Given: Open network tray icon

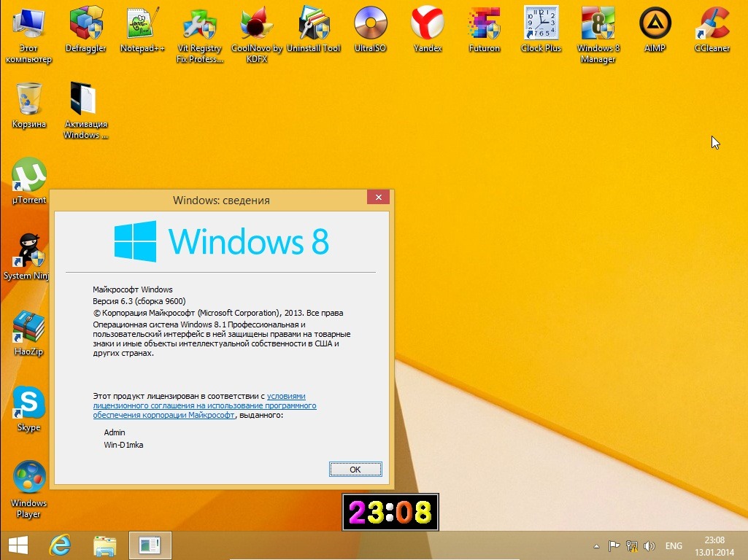Looking at the screenshot, I should pyautogui.click(x=632, y=545).
